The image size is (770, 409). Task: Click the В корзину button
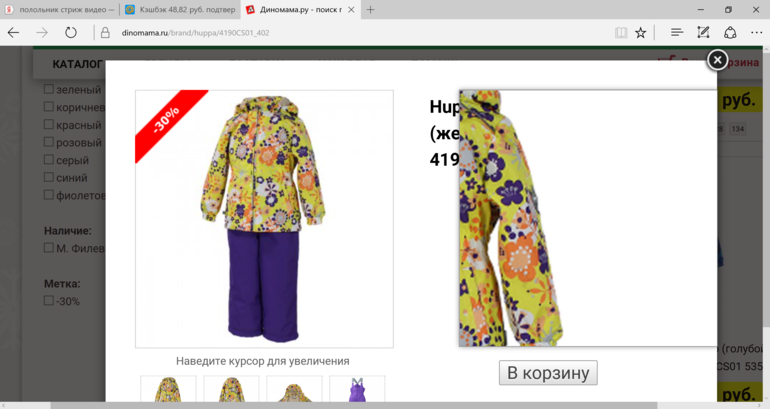click(x=548, y=373)
